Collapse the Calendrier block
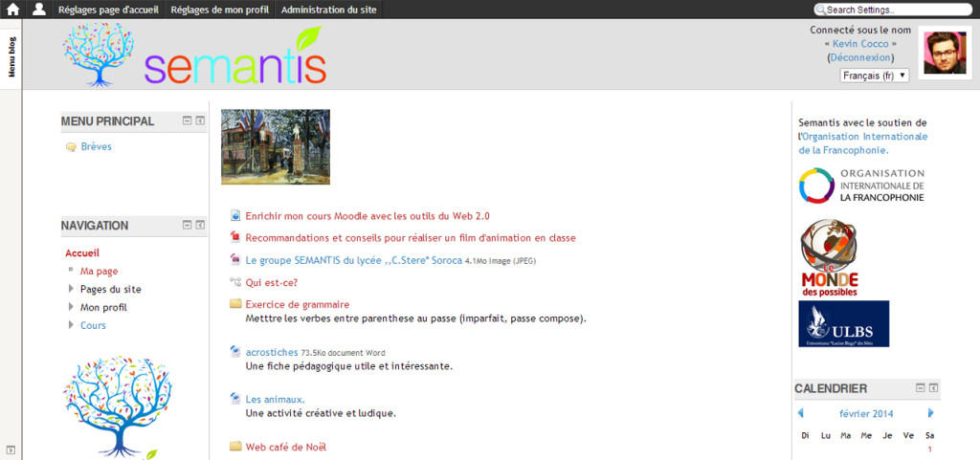Image resolution: width=980 pixels, height=460 pixels. 920,387
